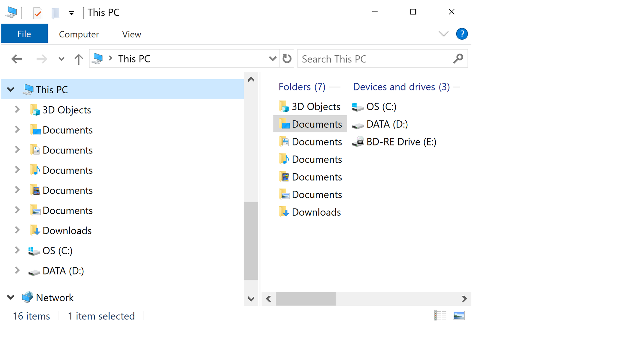The image size is (644, 362).
Task: Select 3D Objects in the navigation tree
Action: [67, 110]
